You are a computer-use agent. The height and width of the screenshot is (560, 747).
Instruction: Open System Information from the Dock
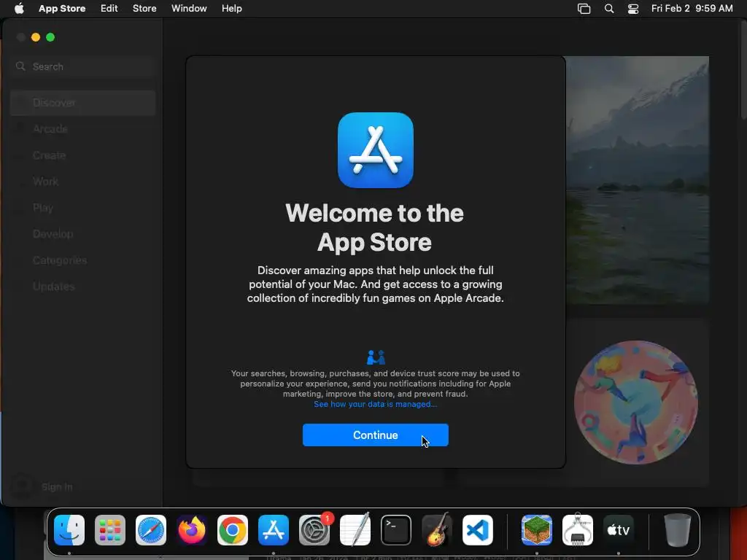click(578, 529)
